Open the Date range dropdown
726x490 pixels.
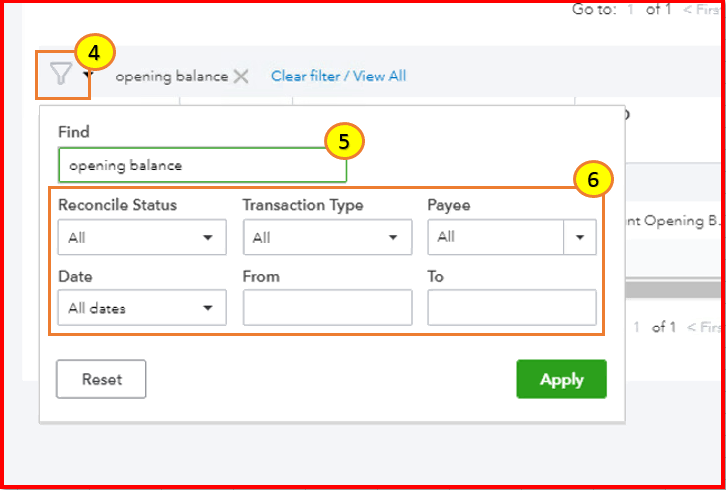point(142,308)
